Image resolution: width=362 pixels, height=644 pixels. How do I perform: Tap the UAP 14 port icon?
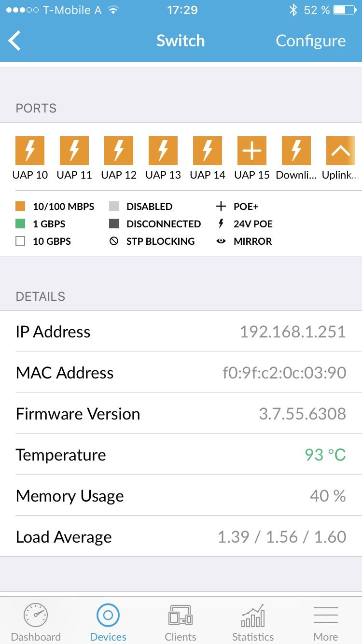(x=208, y=151)
